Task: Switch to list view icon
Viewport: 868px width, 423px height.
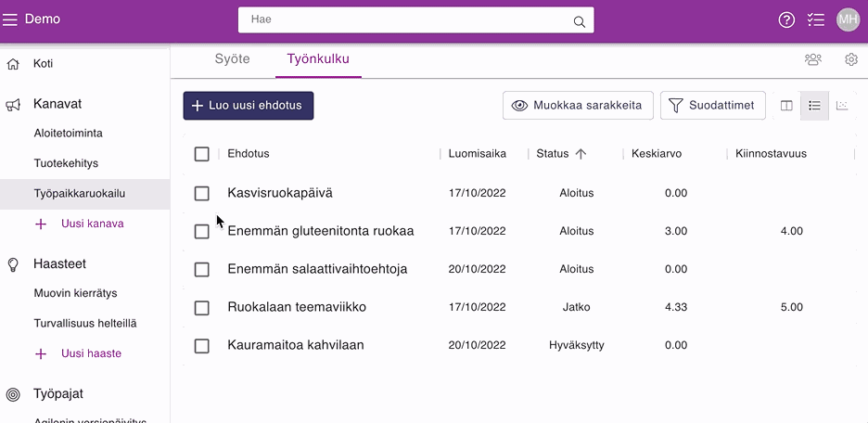Action: point(814,105)
